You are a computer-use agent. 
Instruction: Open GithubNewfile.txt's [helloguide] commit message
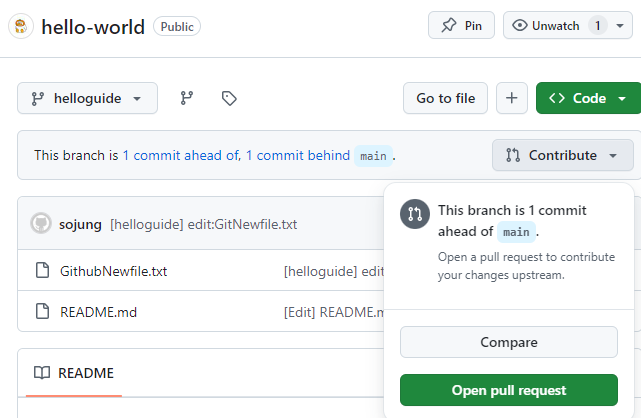334,271
